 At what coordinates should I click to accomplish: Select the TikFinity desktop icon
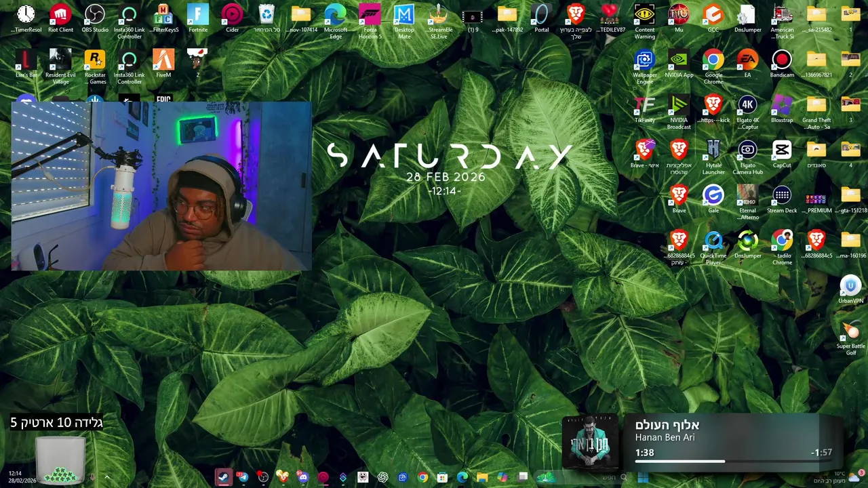pyautogui.click(x=644, y=109)
